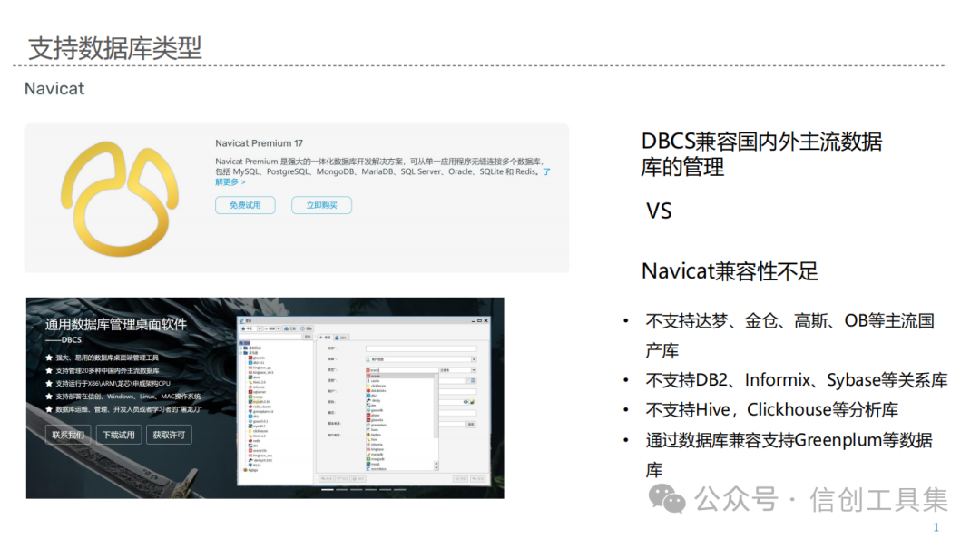Click scroll-down arrow of type dropdown list
The width and height of the screenshot is (980, 539).
click(x=436, y=468)
